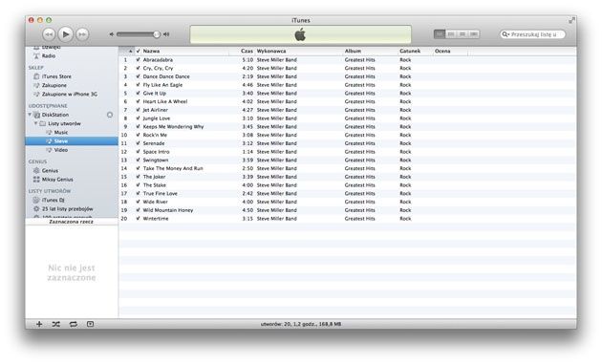Viewport: 602px width, 364px height.
Task: Show or hide artwork viewer
Action: (x=90, y=324)
